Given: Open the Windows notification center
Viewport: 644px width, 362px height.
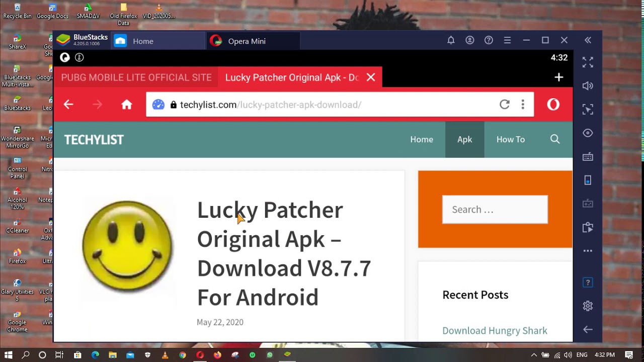Looking at the screenshot, I should [629, 355].
